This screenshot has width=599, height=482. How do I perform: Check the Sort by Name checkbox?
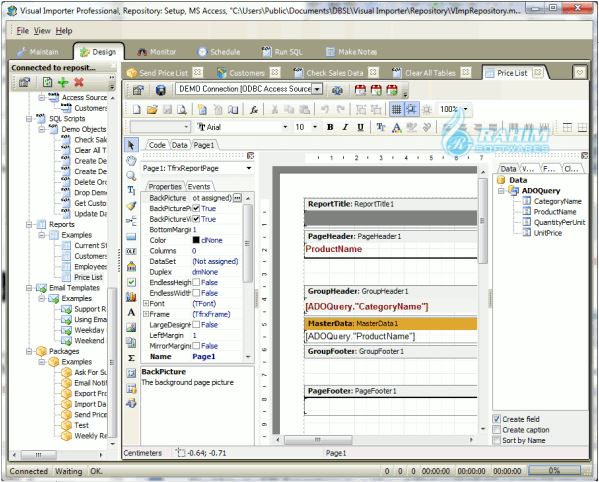pos(496,440)
